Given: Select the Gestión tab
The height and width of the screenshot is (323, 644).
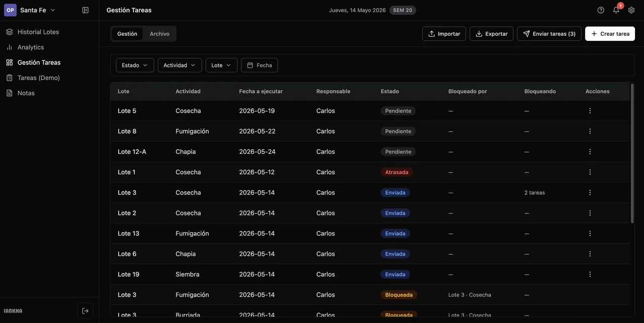Looking at the screenshot, I should tap(127, 34).
